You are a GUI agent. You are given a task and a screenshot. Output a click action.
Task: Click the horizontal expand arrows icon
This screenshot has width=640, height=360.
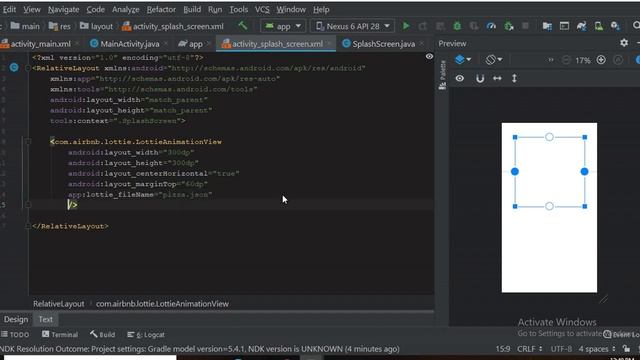497,78
